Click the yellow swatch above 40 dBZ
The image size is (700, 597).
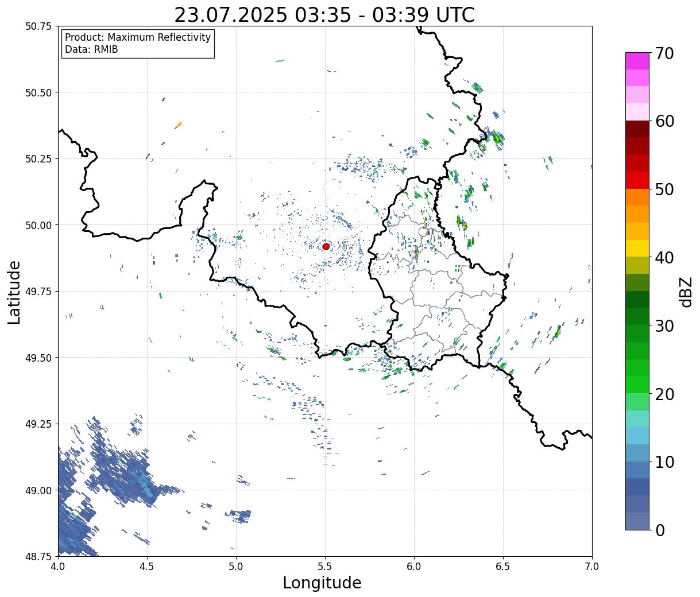(637, 248)
